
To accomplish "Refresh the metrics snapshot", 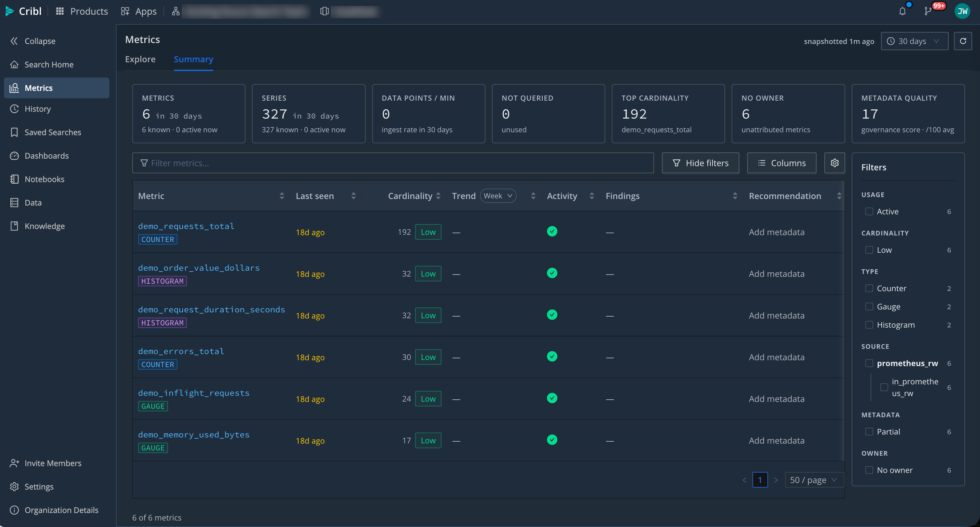I will pos(962,41).
